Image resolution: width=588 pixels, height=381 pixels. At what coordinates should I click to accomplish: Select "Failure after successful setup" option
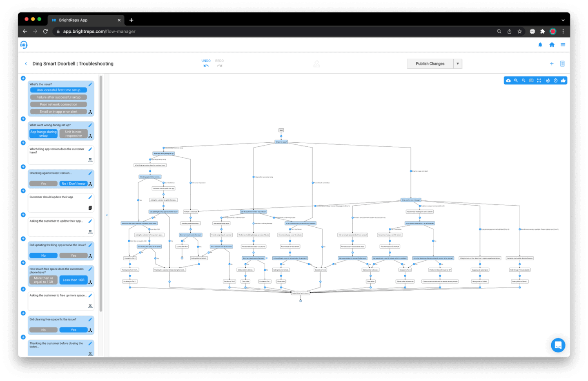(x=58, y=97)
